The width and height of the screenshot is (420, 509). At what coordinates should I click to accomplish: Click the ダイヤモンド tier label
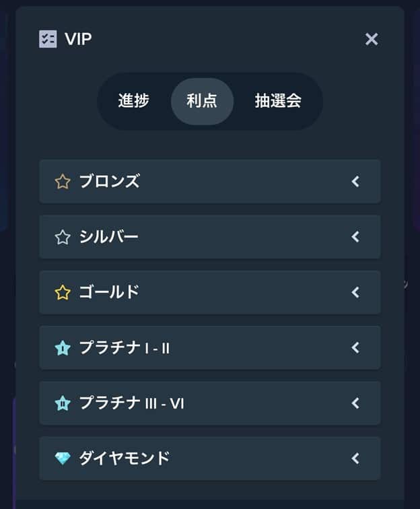tap(124, 459)
